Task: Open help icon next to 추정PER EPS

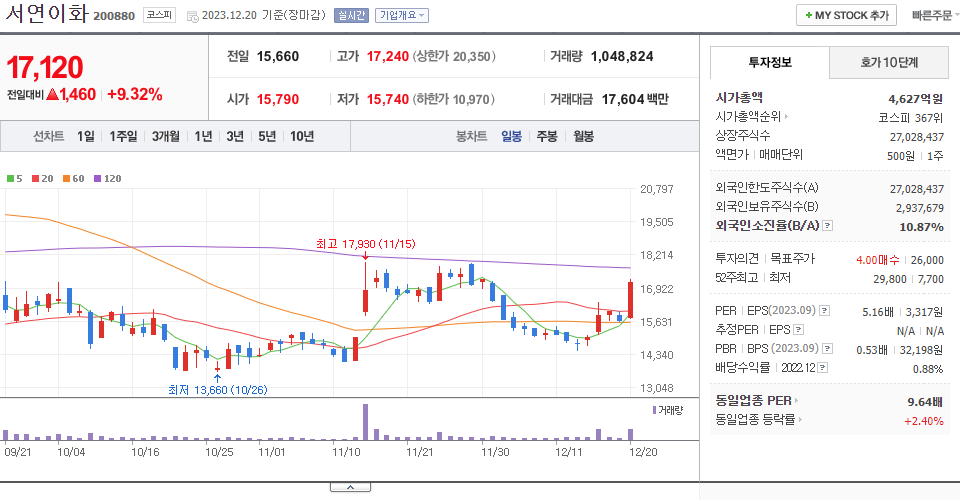Action: pos(798,330)
